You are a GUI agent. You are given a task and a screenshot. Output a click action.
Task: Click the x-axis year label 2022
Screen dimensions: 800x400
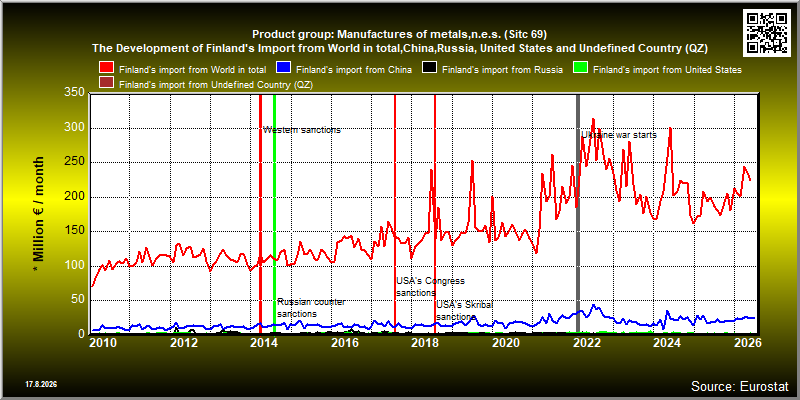pyautogui.click(x=586, y=343)
